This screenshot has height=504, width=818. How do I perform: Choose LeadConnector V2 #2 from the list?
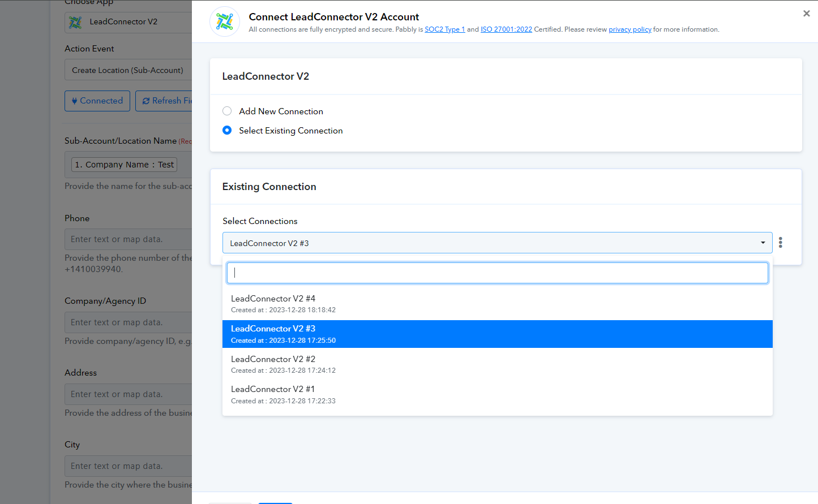pyautogui.click(x=498, y=364)
